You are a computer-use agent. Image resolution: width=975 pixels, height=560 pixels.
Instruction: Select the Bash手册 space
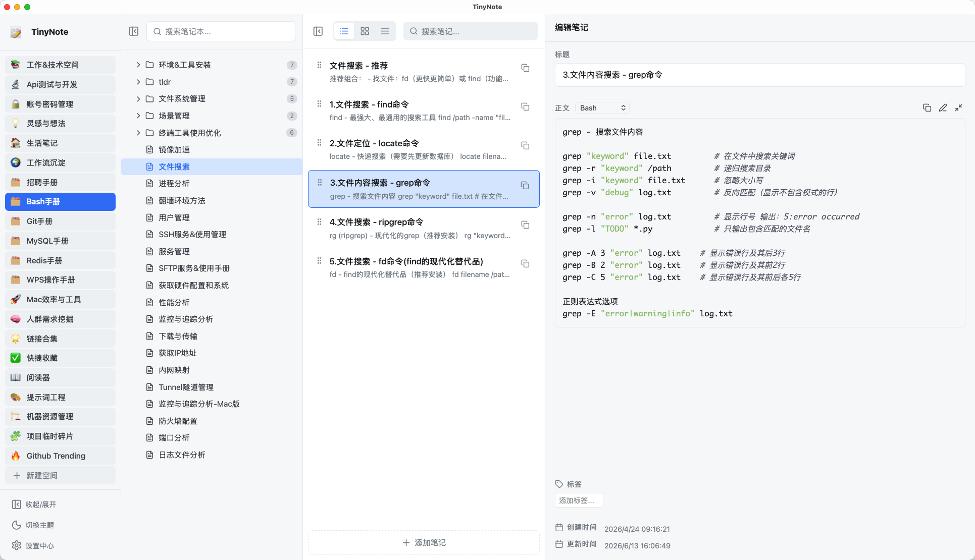tap(60, 201)
